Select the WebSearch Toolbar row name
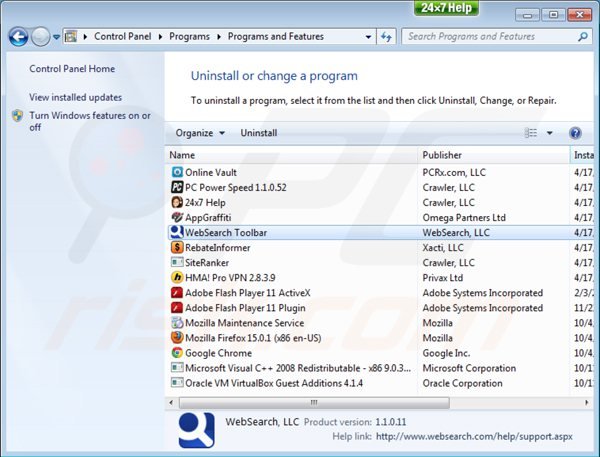The height and width of the screenshot is (457, 600). (226, 233)
